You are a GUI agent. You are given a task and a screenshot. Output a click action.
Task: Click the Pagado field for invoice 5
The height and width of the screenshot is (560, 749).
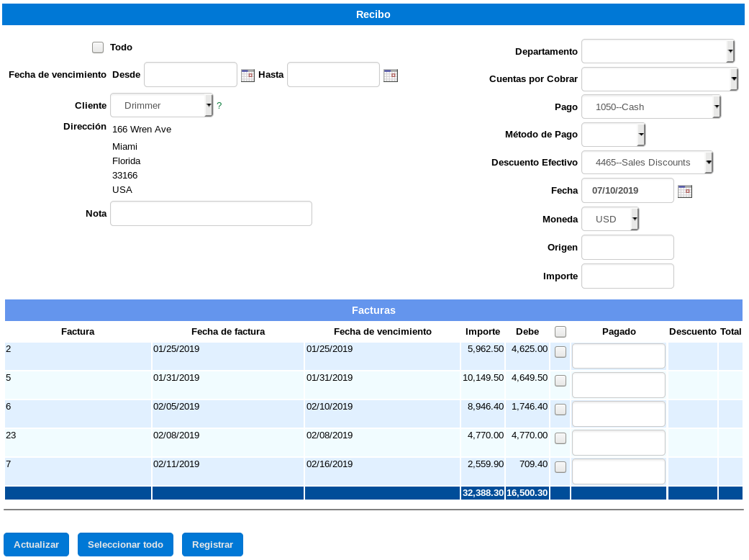coord(619,385)
